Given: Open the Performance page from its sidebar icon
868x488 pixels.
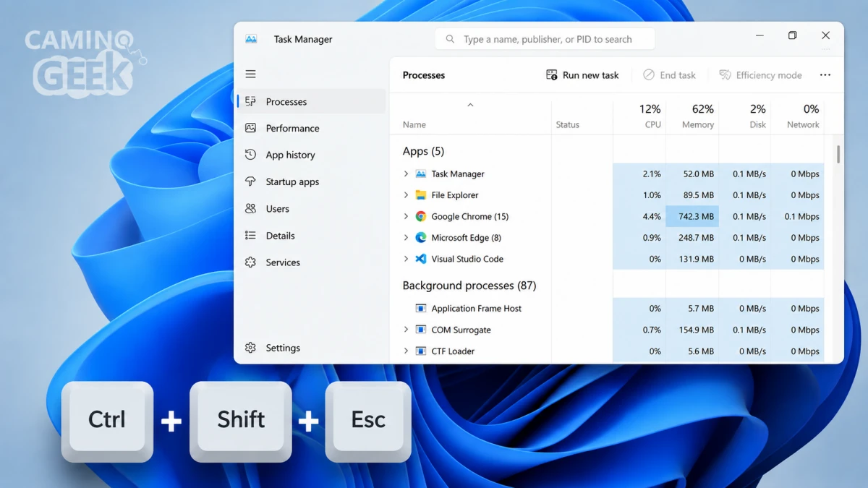Looking at the screenshot, I should 250,128.
